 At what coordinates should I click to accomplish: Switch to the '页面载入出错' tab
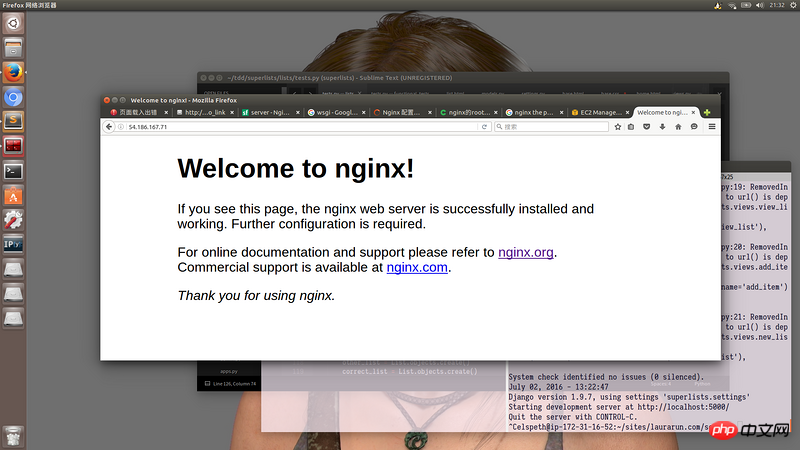coord(138,112)
